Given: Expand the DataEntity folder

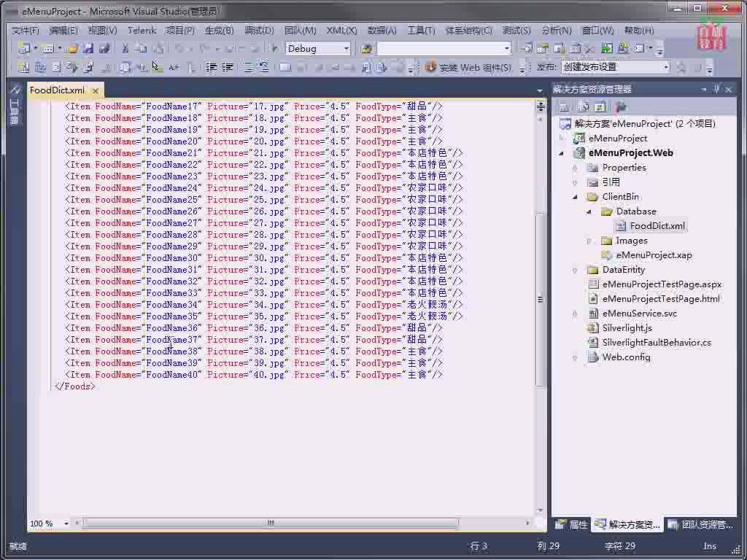Looking at the screenshot, I should click(x=576, y=270).
